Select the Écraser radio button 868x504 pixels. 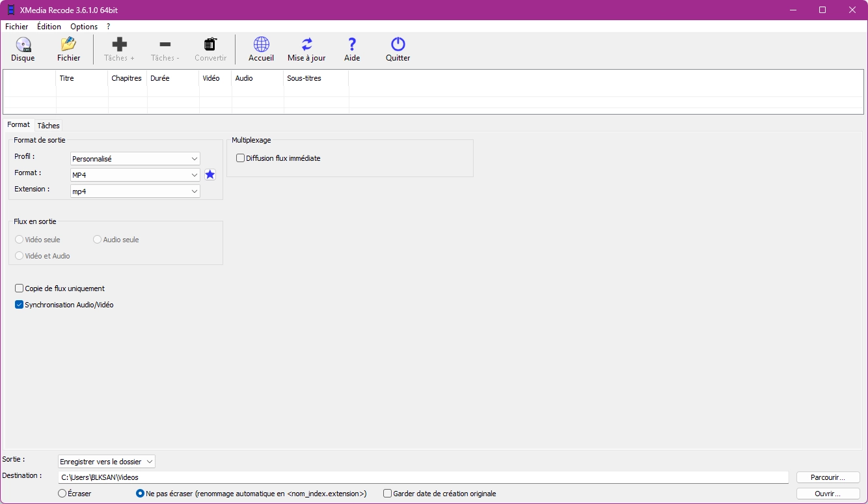62,494
